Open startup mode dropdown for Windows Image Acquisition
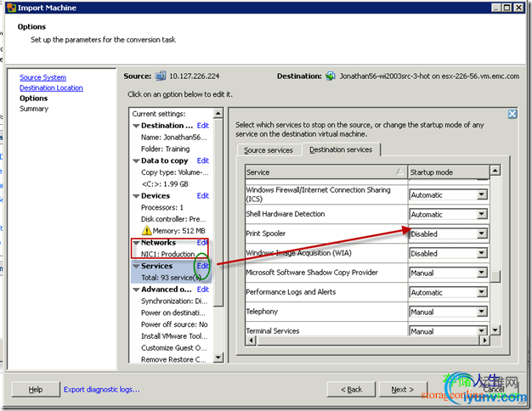Image resolution: width=532 pixels, height=411 pixels. click(482, 253)
